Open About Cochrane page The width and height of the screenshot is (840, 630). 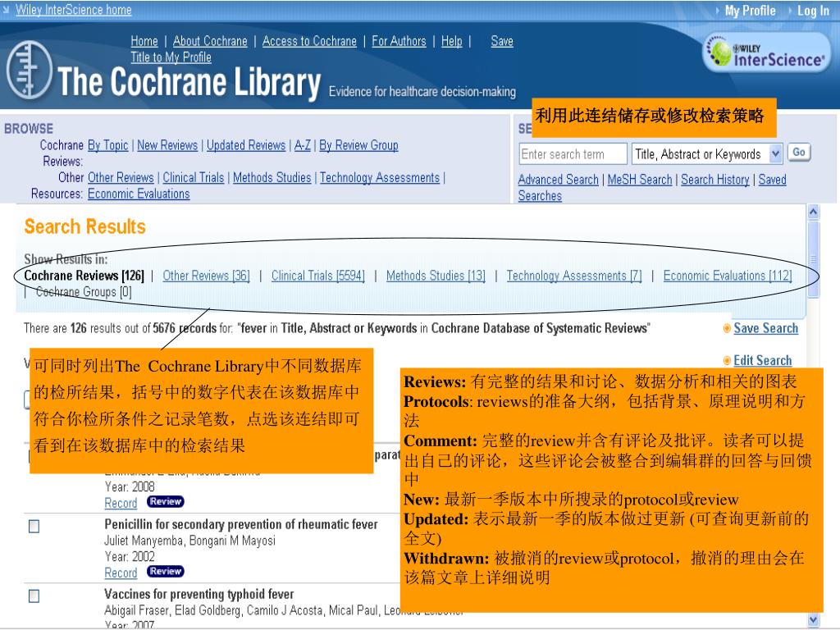pyautogui.click(x=210, y=41)
